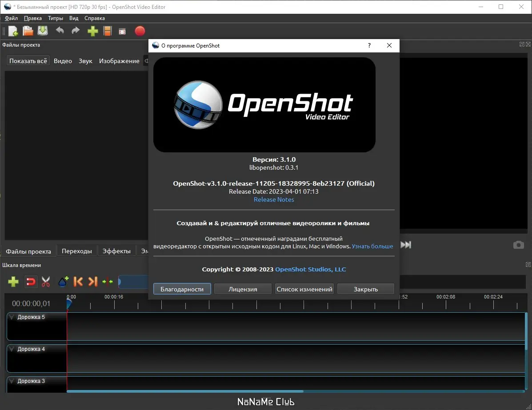Open Choose Profile with the film strip icon
This screenshot has height=410, width=532.
[x=108, y=31]
